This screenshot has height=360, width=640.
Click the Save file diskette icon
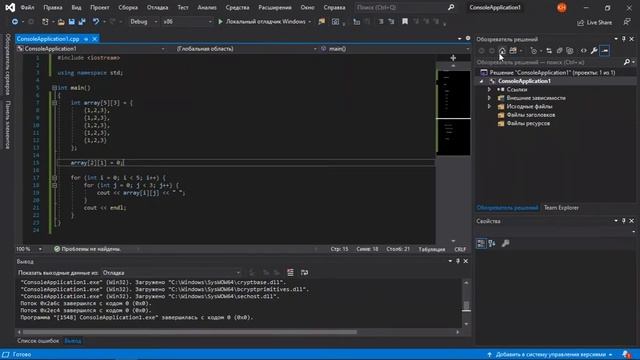coord(71,22)
